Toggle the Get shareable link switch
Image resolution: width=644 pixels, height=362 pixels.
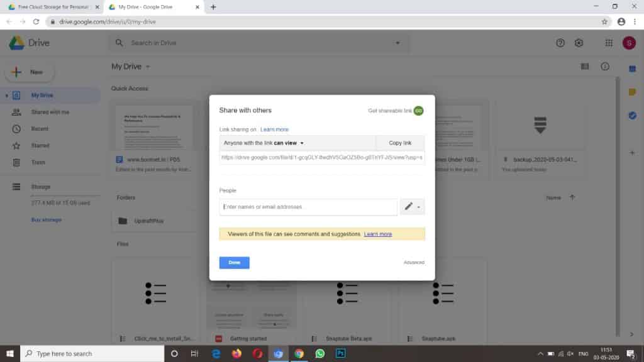coord(418,110)
